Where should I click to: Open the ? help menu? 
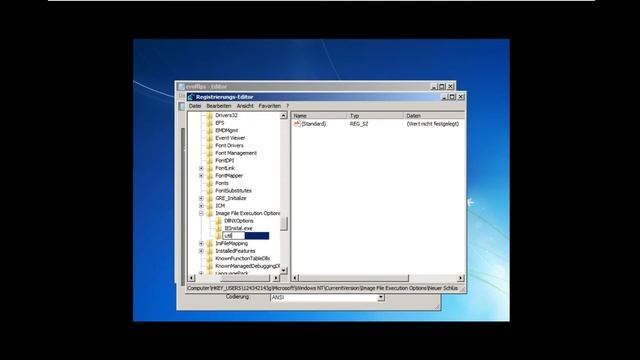287,106
